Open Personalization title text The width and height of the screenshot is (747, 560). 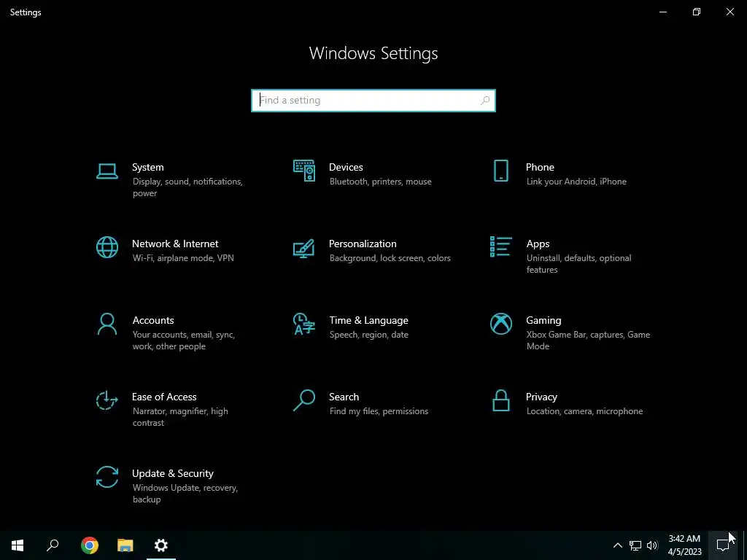[363, 244]
